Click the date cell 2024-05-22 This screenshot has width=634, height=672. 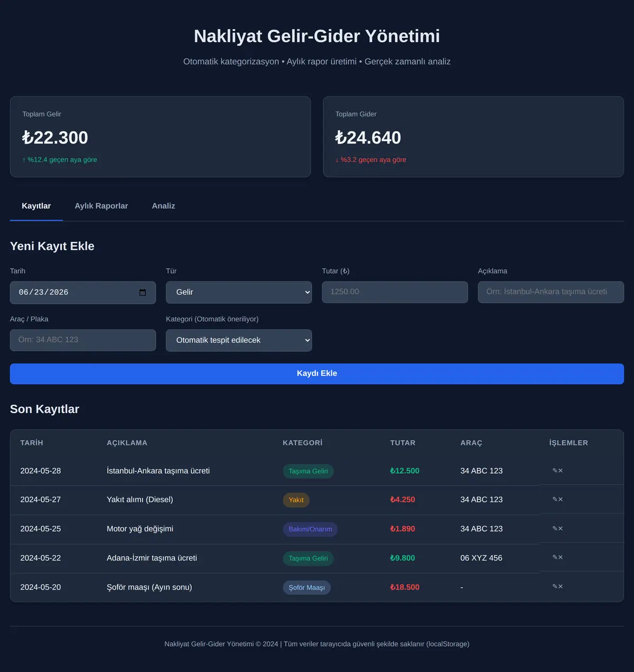point(41,558)
